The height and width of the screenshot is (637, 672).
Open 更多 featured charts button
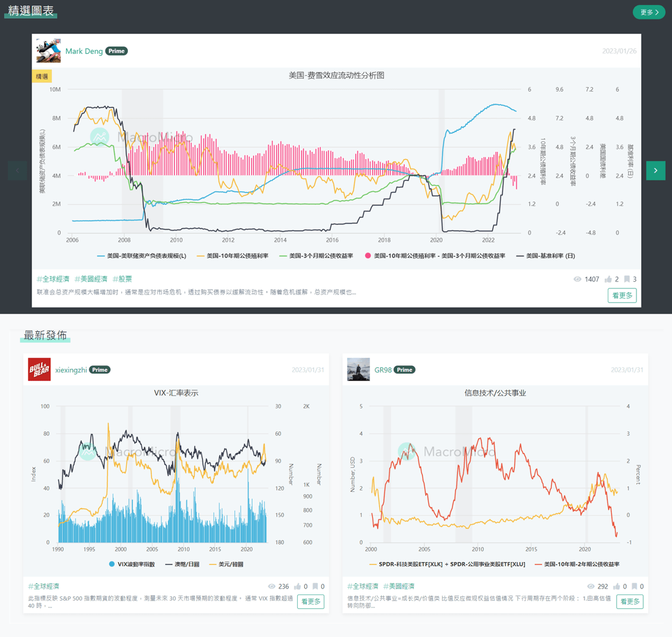649,12
